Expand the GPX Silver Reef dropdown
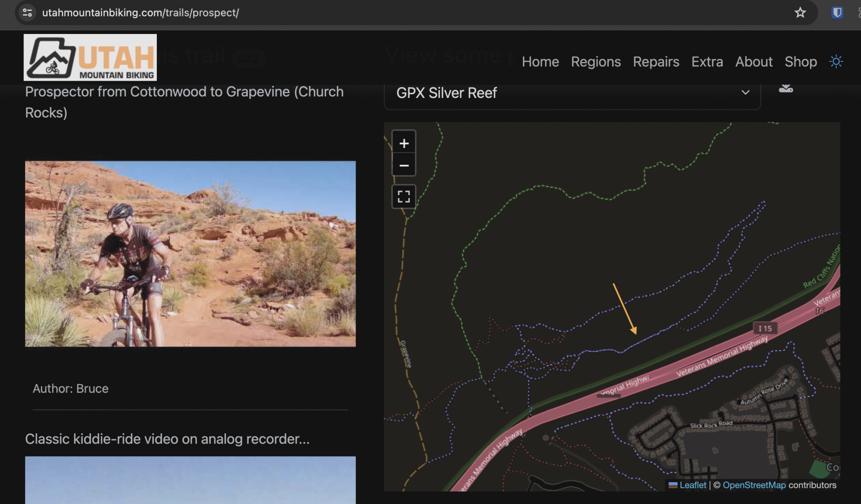The image size is (861, 504). (746, 93)
